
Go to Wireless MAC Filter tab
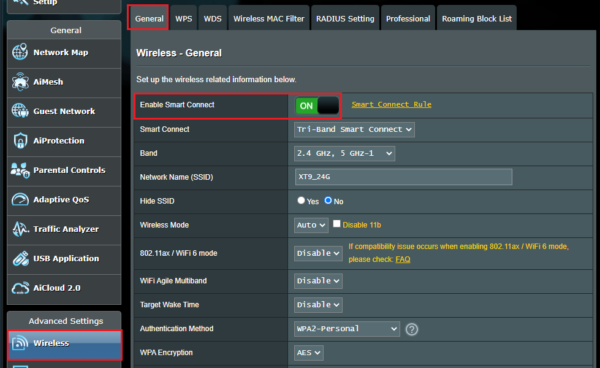click(x=269, y=18)
